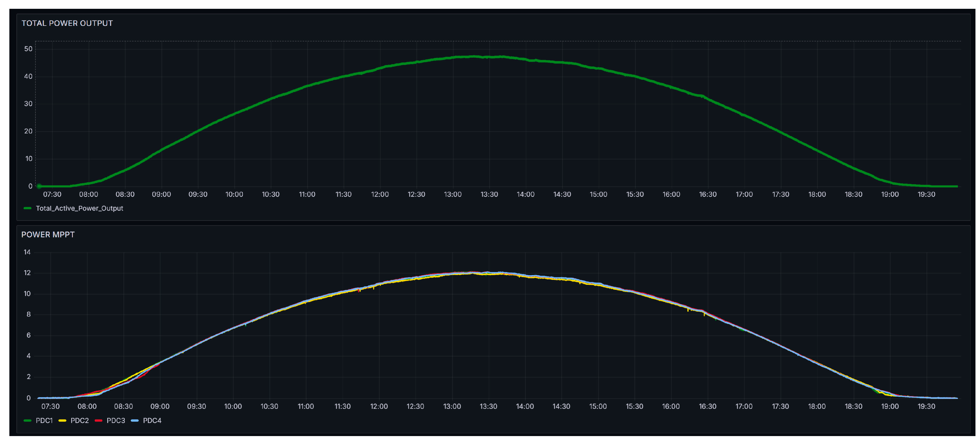Click the 12 value on Power MPPT y-axis

coord(27,273)
